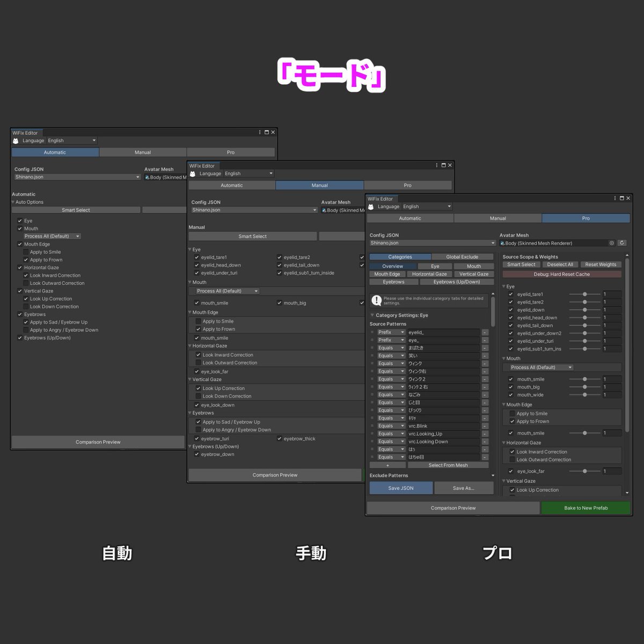Toggle mouth_wide checkbox in the Pro window
The height and width of the screenshot is (644, 644).
click(x=511, y=394)
